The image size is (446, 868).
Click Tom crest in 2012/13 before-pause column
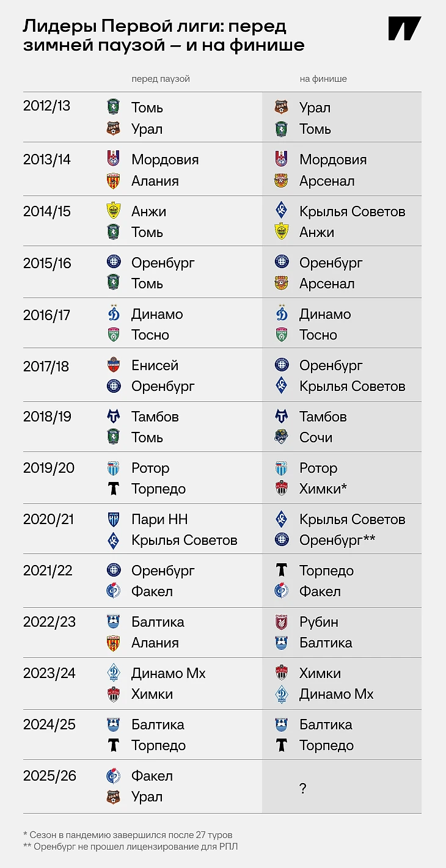(x=114, y=108)
